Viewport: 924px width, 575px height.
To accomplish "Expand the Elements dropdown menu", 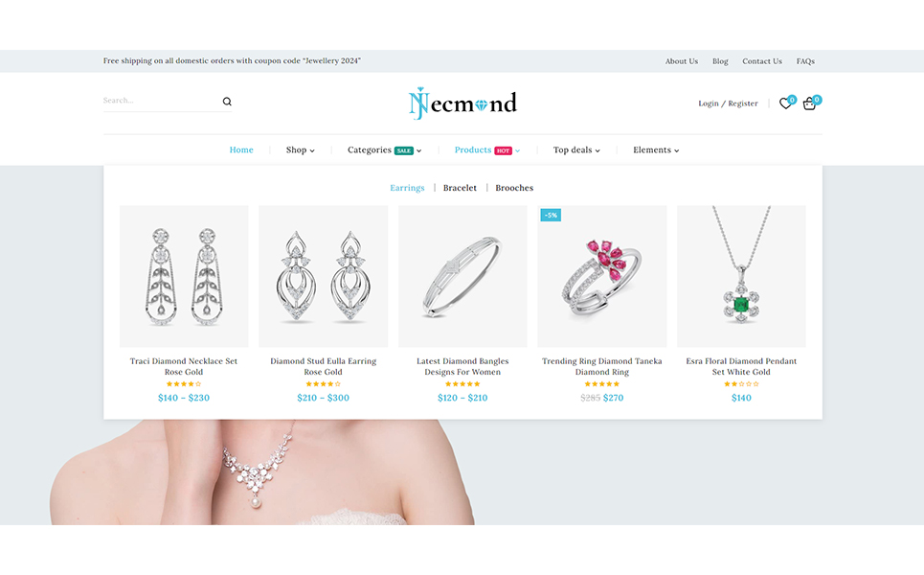I will [x=656, y=149].
